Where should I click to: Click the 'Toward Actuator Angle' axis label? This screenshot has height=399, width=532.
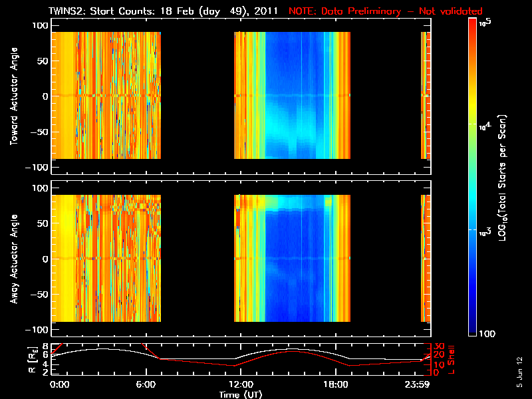(14, 96)
